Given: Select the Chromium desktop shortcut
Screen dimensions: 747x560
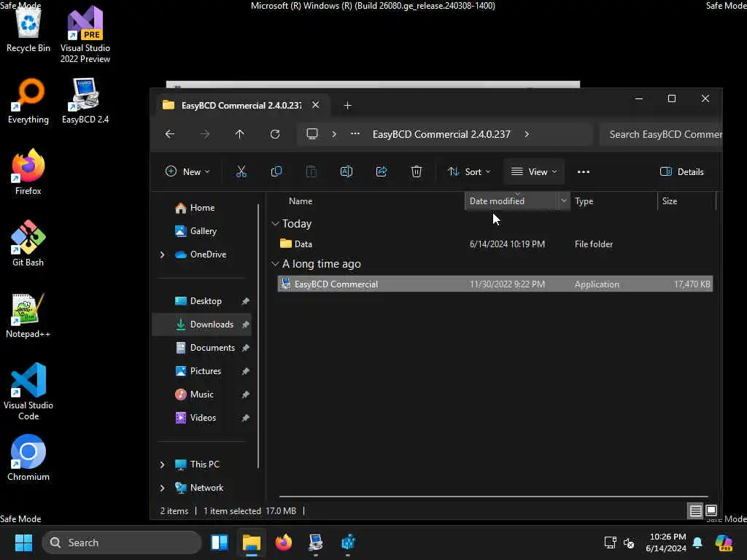Looking at the screenshot, I should click(x=28, y=458).
